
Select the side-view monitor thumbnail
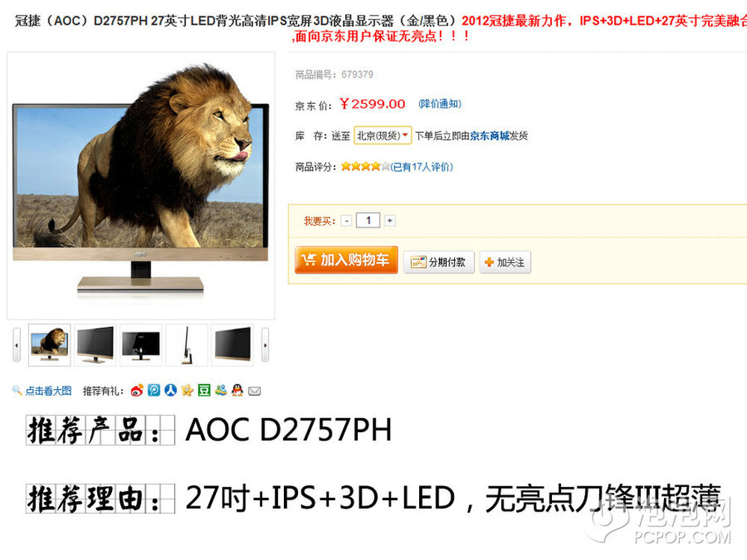point(187,345)
